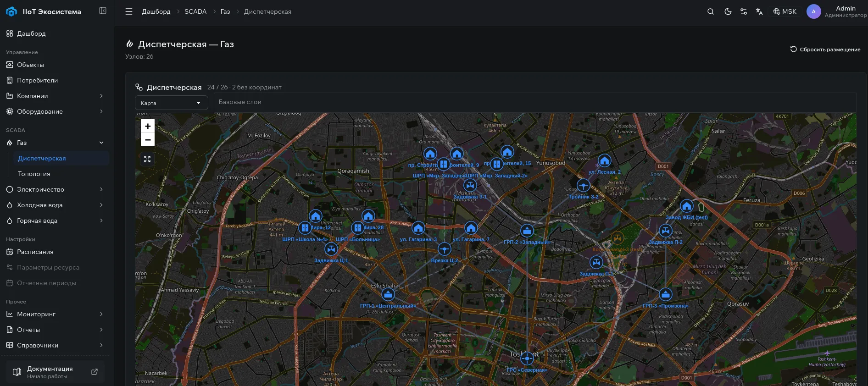Open the Карта map type dropdown
The width and height of the screenshot is (868, 386).
pyautogui.click(x=171, y=103)
